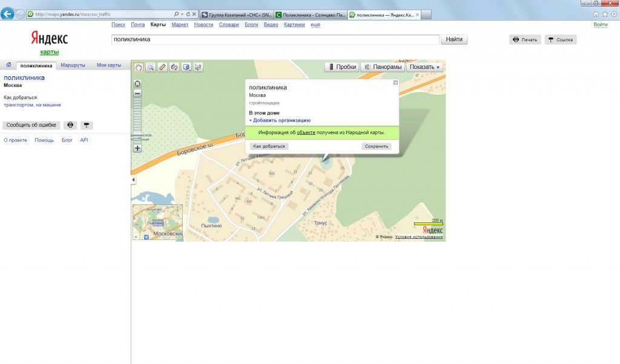This screenshot has width=620, height=364.
Task: Switch to Группа Компаний «СНС» browser tab
Action: (x=237, y=15)
